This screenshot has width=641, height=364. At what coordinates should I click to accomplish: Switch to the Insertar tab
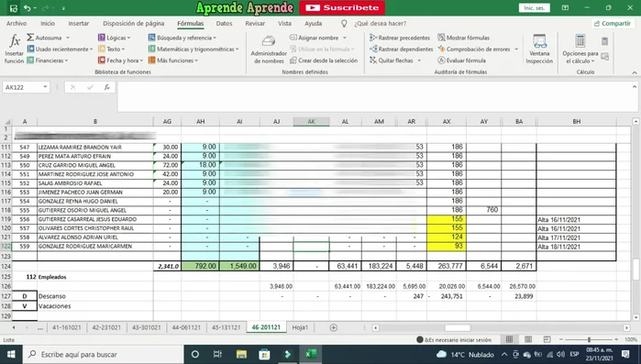tap(79, 23)
